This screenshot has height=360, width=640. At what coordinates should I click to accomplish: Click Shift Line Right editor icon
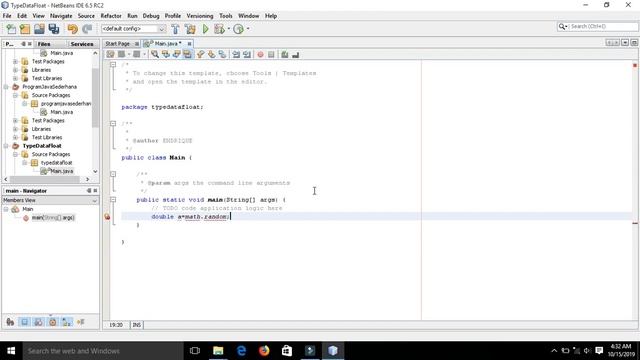point(247,54)
